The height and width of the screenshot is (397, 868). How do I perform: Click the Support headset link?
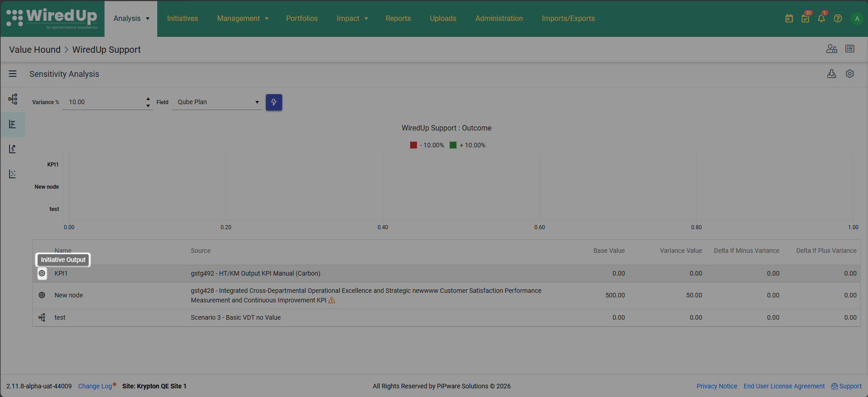point(846,386)
